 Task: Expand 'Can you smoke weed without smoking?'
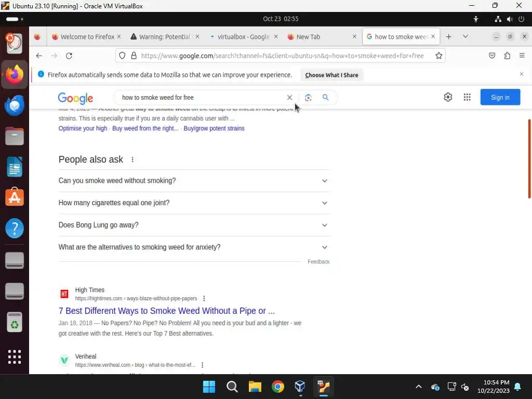194,181
